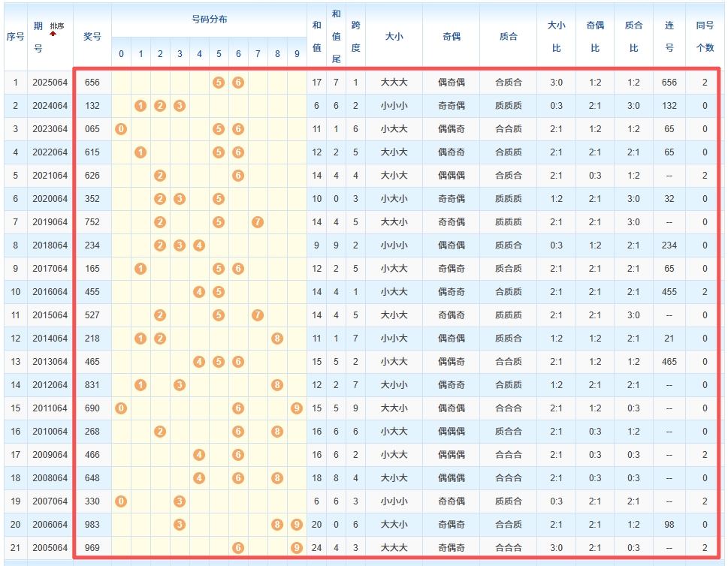Screen dimensions: 728x566
Task: Click the 跨度 column header
Action: coord(355,37)
